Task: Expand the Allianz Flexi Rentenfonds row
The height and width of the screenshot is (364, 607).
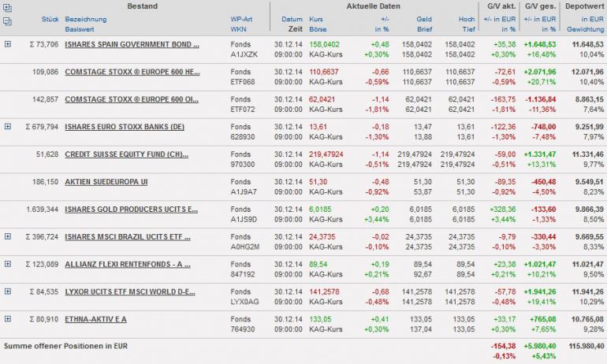Action: 8,263
